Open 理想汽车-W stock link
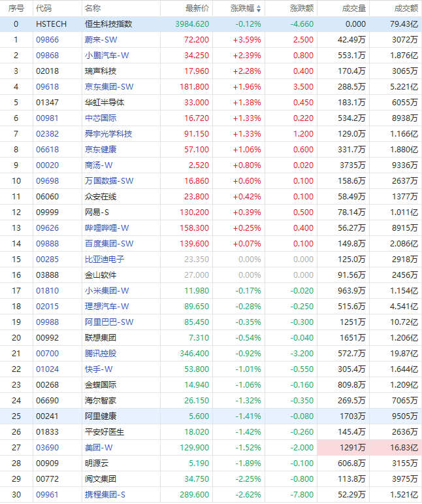Image resolution: width=422 pixels, height=504 pixels. click(106, 307)
